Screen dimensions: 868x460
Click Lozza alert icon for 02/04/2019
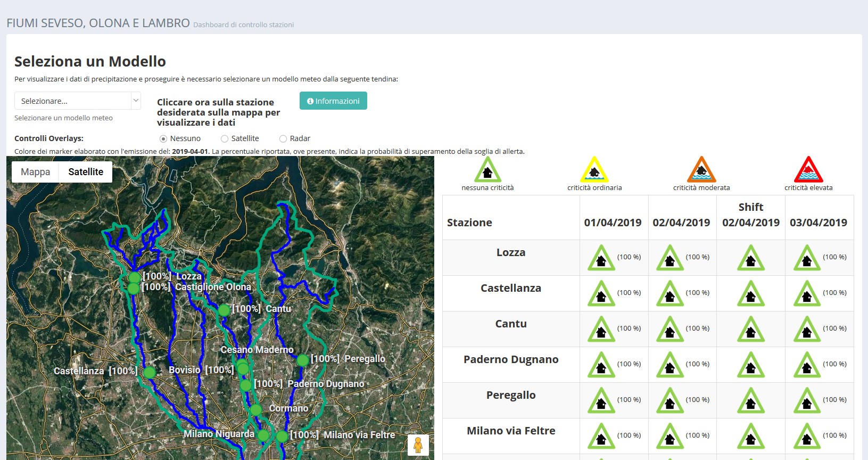click(x=670, y=258)
